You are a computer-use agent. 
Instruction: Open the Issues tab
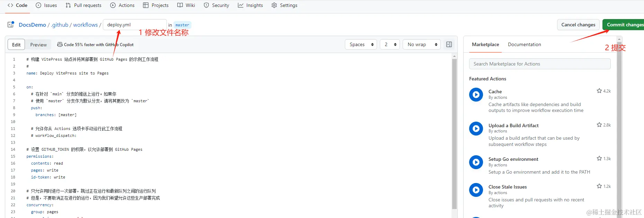46,5
